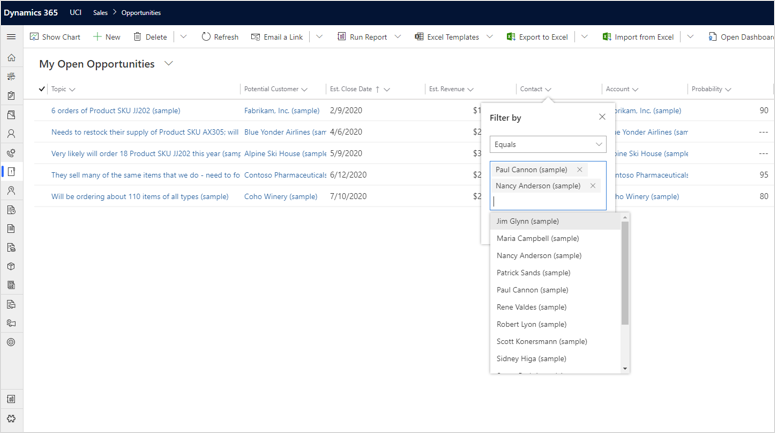Open Excel Templates
This screenshot has height=433, width=775.
coord(447,37)
